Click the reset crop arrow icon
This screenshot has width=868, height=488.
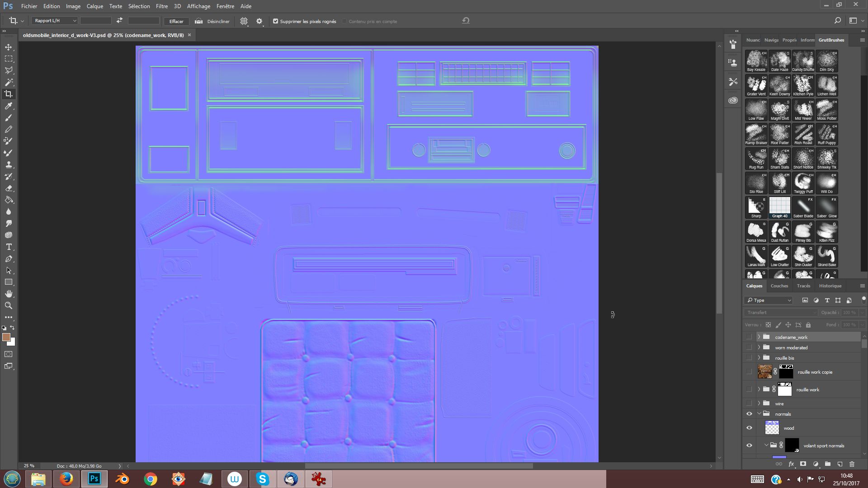(466, 20)
